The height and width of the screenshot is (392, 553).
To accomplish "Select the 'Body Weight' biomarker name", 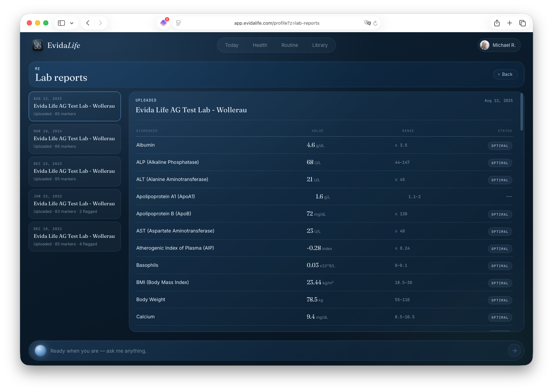I will click(x=151, y=299).
